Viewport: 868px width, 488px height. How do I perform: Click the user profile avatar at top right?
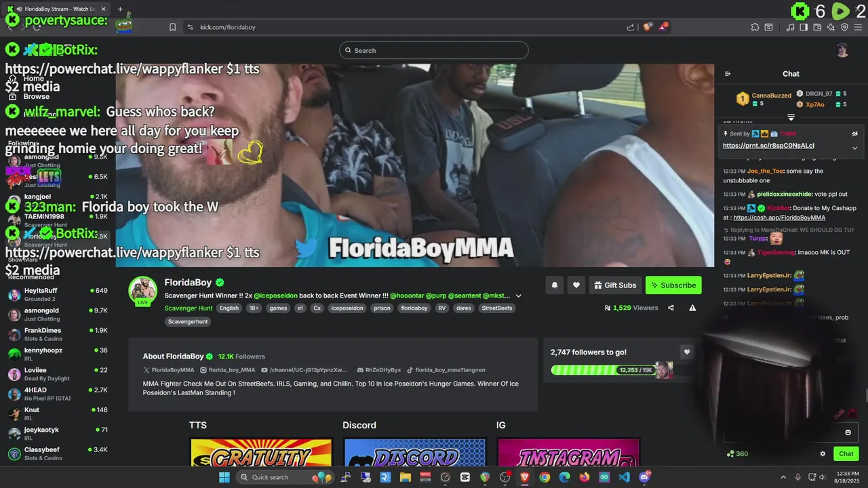tap(842, 50)
